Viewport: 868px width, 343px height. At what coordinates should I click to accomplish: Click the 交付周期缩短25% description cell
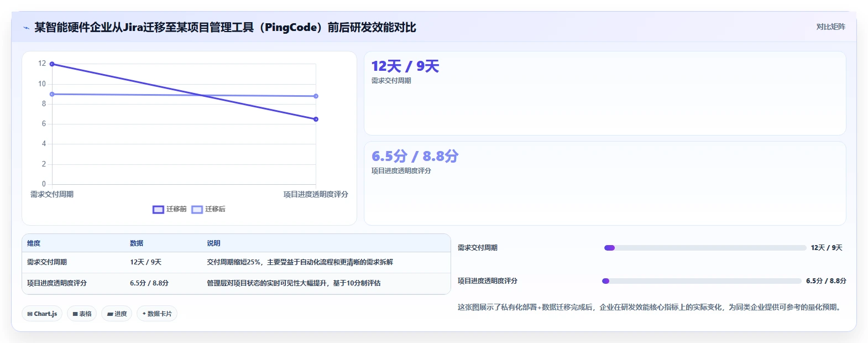300,262
